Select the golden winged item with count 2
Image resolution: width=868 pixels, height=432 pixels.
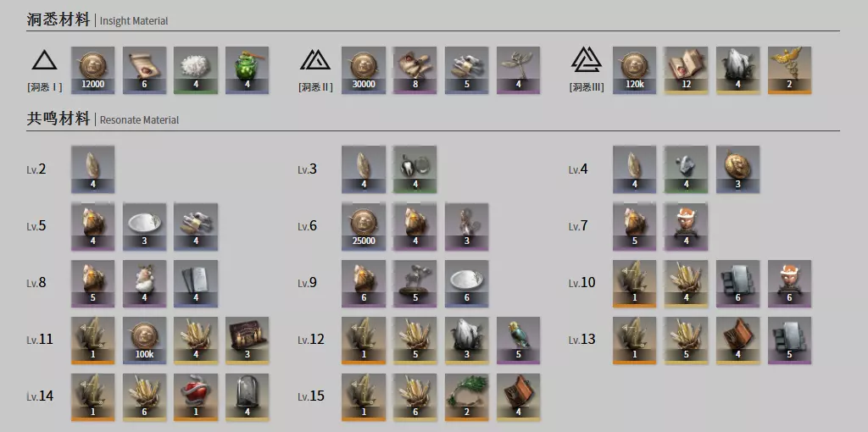click(x=789, y=70)
